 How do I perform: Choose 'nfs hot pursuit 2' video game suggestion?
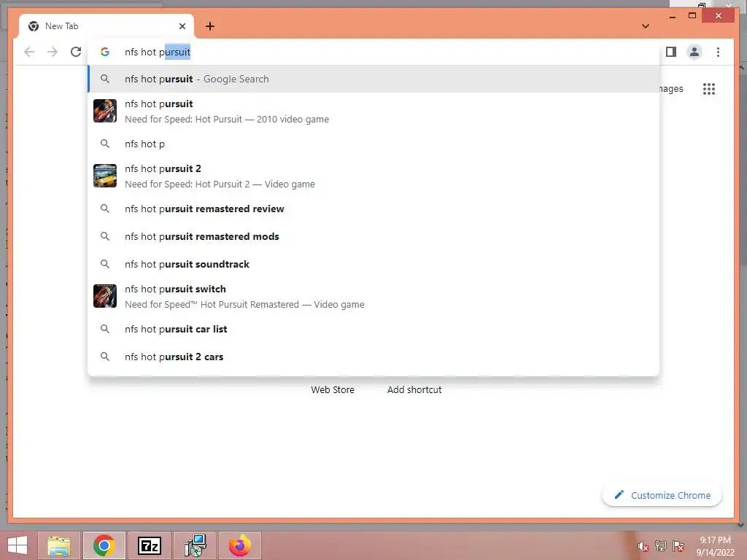coord(373,176)
